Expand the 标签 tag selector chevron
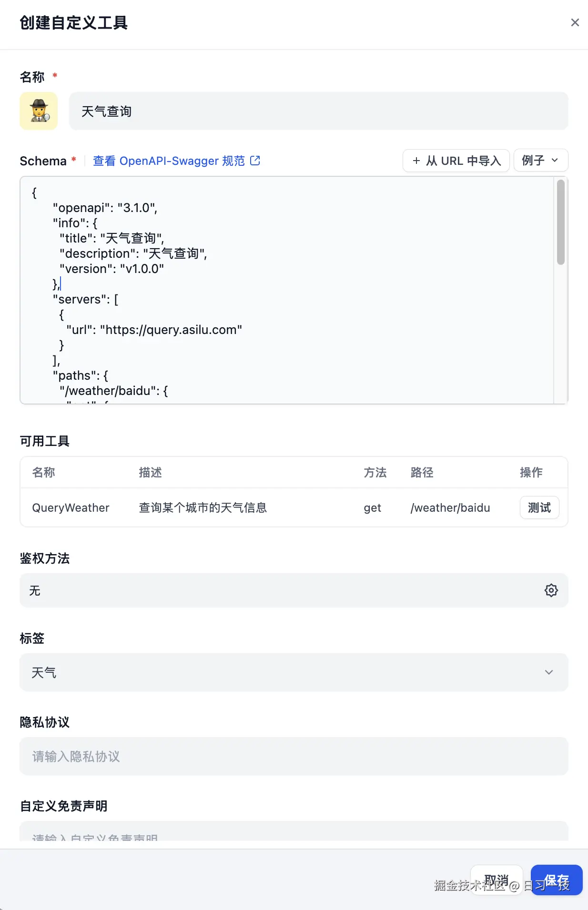This screenshot has width=588, height=910. (548, 672)
